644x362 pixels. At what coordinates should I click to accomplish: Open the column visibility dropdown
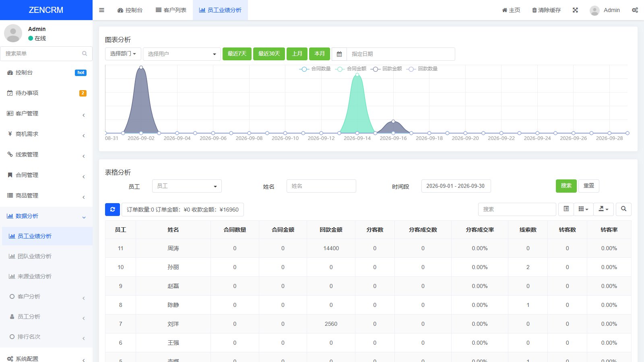583,209
